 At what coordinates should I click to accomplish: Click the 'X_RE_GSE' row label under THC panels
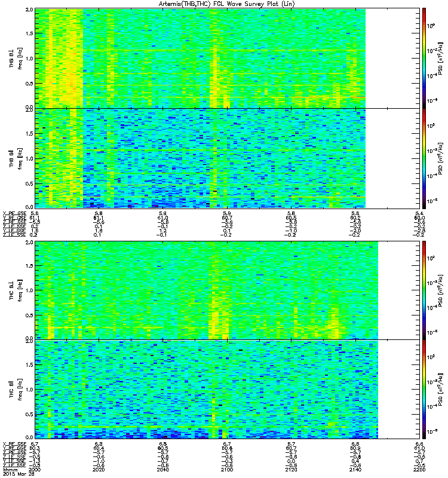(14, 444)
